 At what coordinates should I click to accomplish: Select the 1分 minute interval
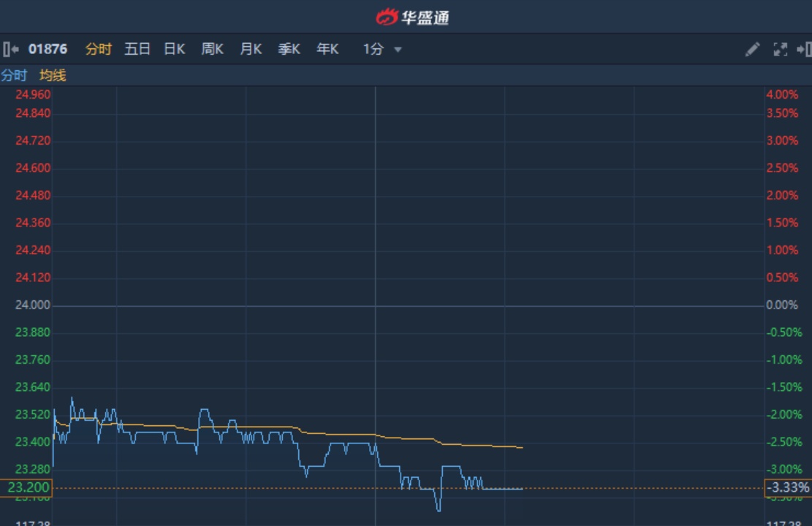coord(373,49)
